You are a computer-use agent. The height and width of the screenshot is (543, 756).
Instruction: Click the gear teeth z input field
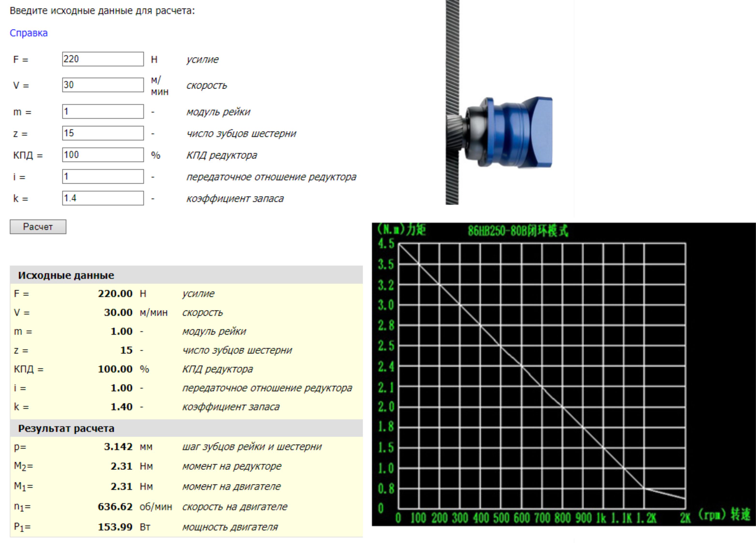point(103,133)
